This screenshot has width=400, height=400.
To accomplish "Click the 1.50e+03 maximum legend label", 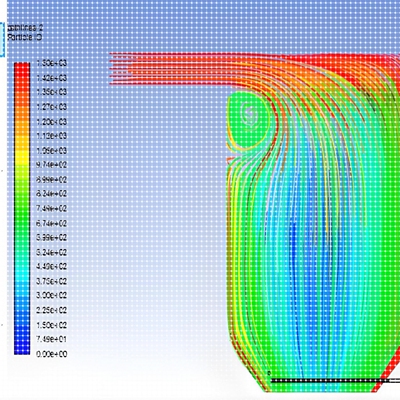I will pyautogui.click(x=52, y=63).
